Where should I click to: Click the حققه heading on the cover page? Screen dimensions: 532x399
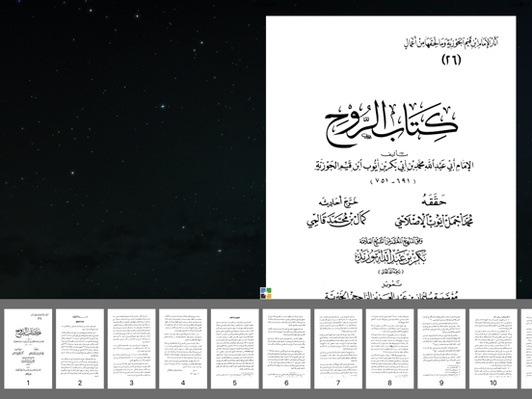(434, 200)
